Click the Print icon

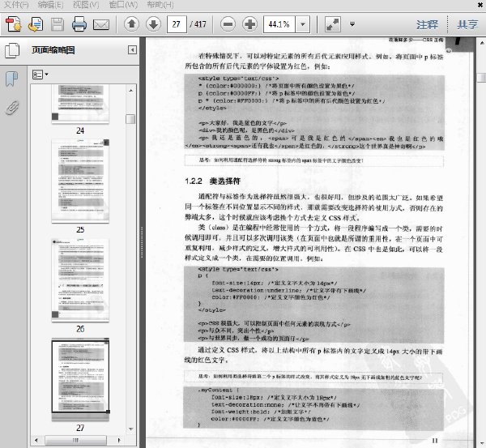[79, 24]
